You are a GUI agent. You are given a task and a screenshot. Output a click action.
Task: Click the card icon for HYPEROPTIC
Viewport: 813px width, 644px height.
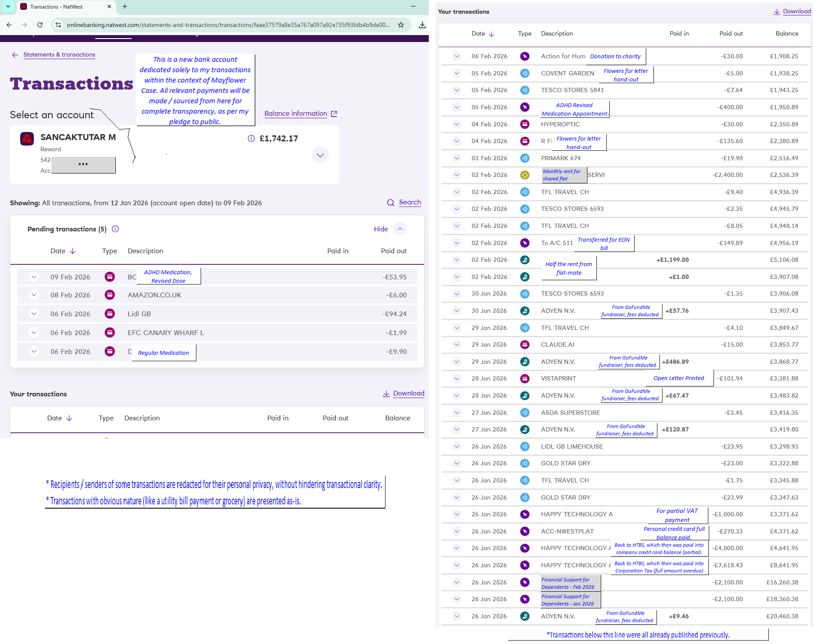click(524, 124)
